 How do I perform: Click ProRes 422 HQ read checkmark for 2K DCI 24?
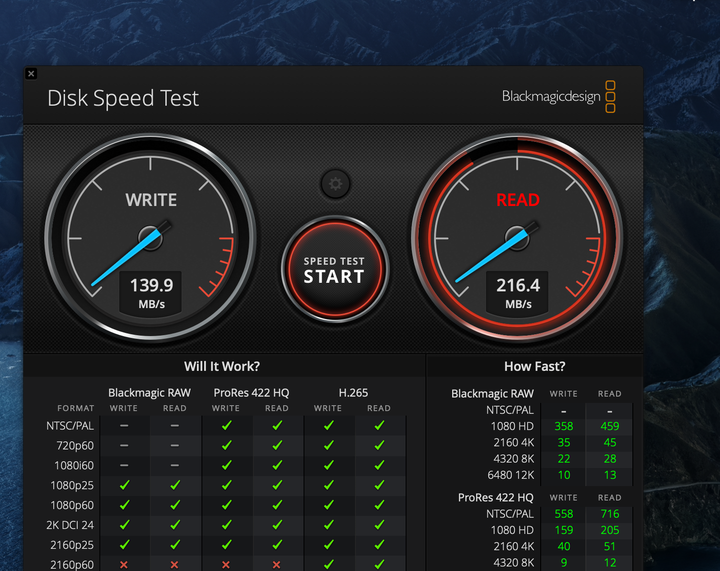point(277,525)
